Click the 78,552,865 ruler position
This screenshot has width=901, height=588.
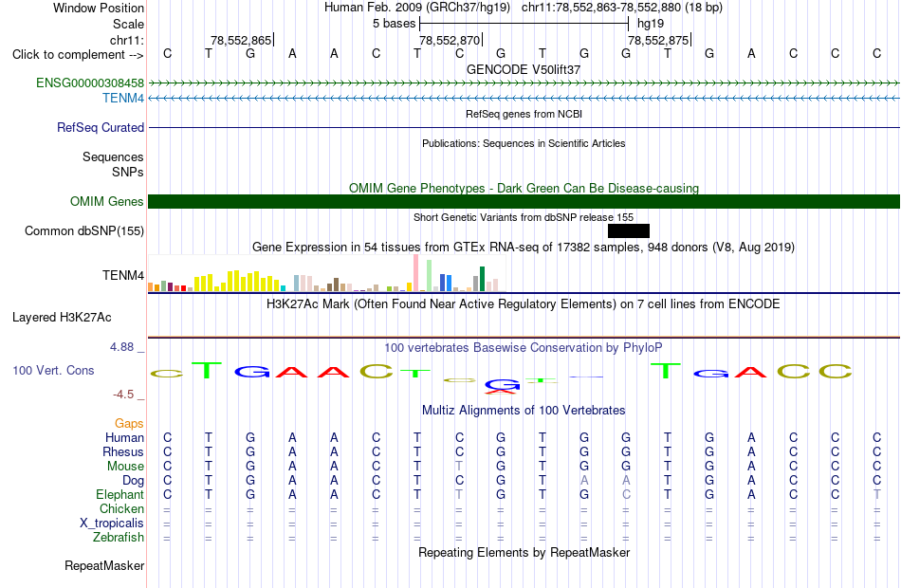pos(241,40)
